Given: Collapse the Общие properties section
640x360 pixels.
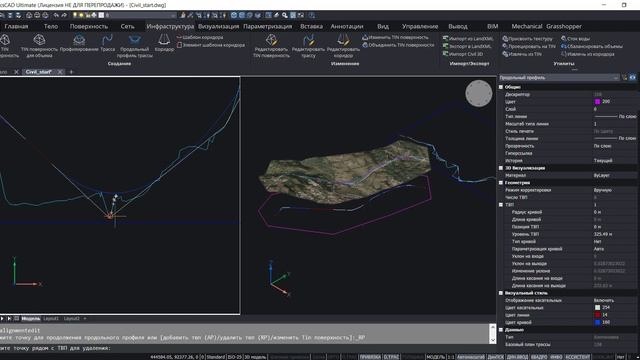Looking at the screenshot, I should pos(501,87).
